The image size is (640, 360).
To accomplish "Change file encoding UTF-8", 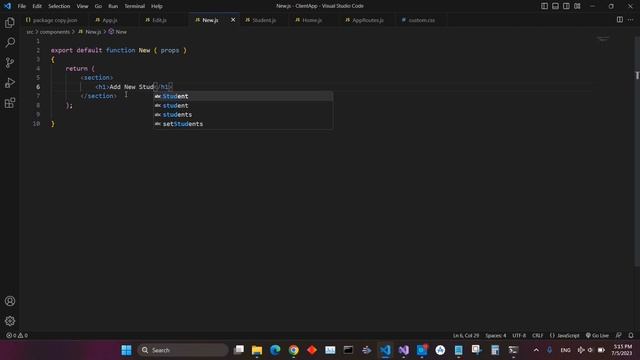I will (519, 336).
